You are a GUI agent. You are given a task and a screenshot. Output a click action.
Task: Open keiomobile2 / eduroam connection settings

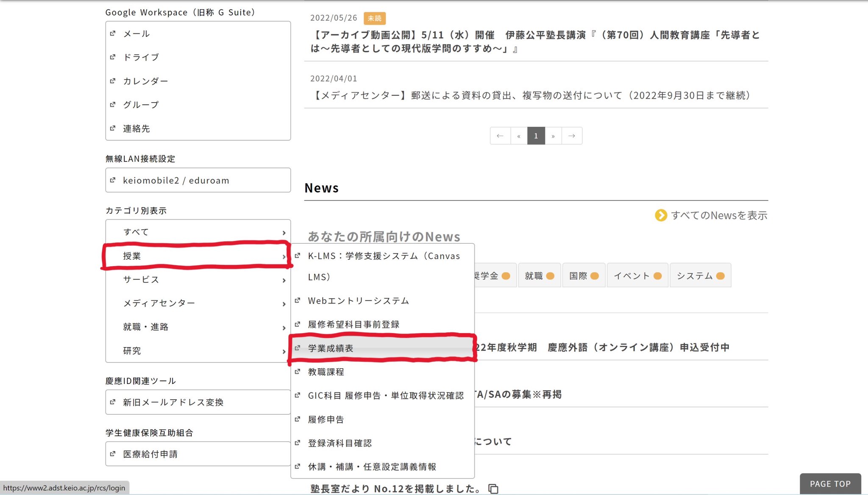tap(176, 180)
